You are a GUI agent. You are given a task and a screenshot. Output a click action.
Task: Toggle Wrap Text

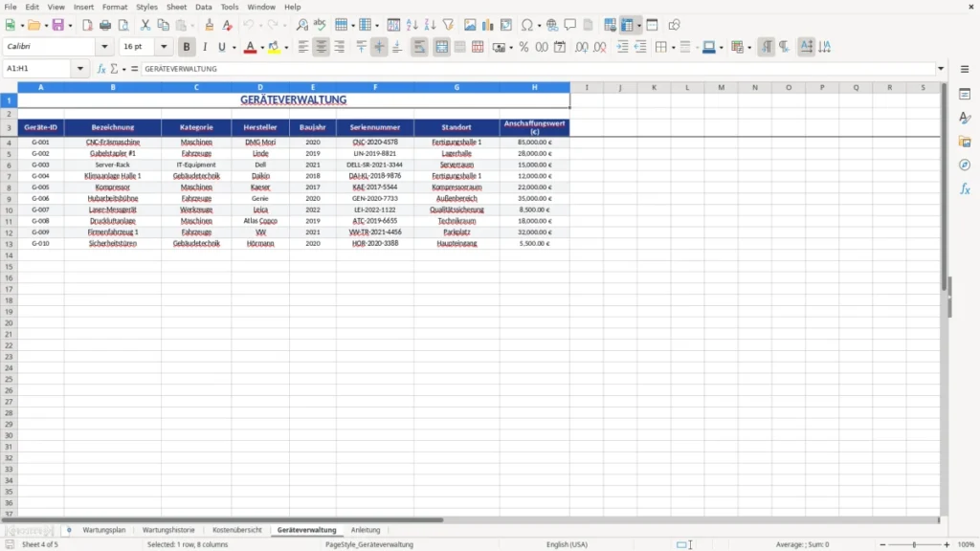[419, 47]
